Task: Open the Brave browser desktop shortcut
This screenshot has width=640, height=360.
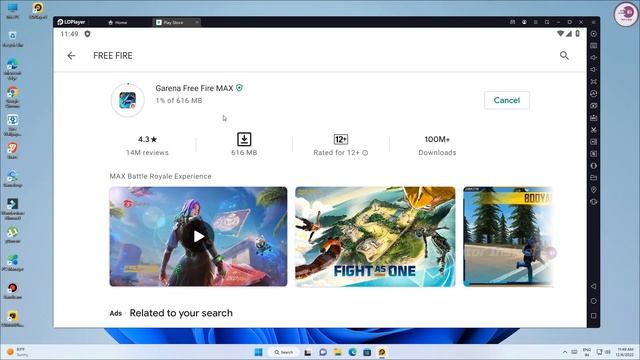Action: tap(13, 150)
